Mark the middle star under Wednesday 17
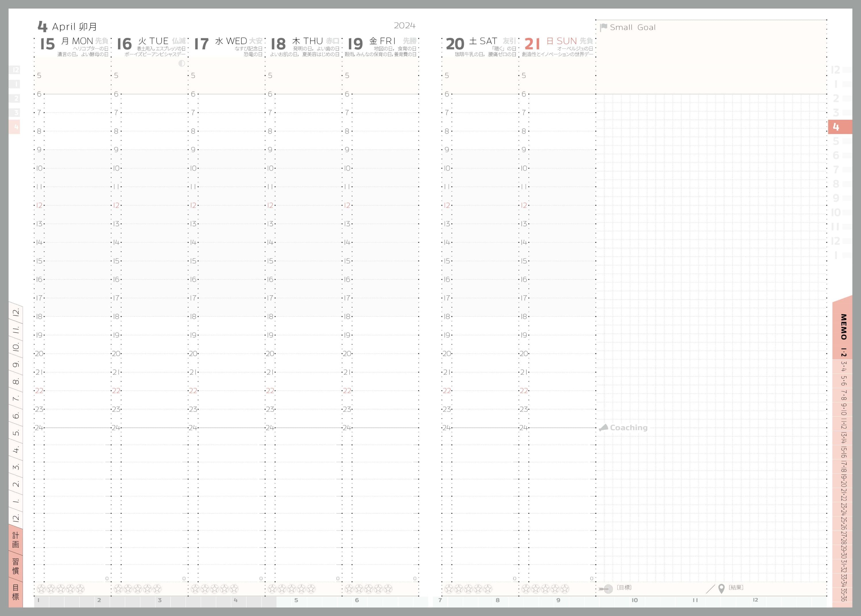The width and height of the screenshot is (861, 616). pos(215,589)
